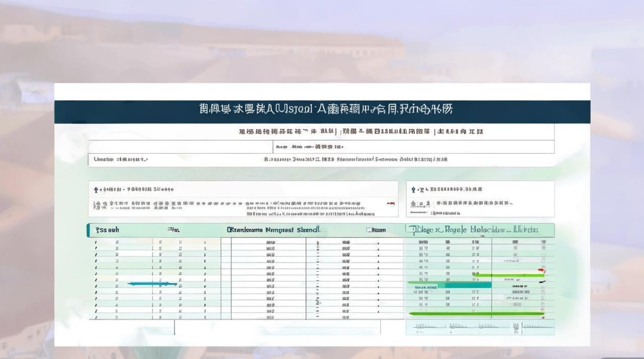
Task: Click the person icon in the right info panel
Action: tap(414, 190)
